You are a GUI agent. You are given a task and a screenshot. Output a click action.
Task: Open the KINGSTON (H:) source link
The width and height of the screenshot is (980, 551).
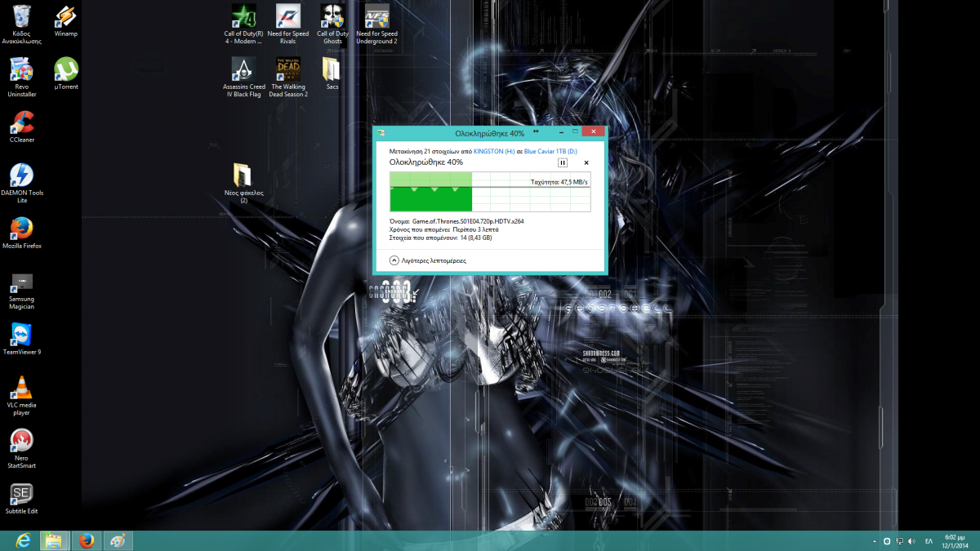coord(493,151)
